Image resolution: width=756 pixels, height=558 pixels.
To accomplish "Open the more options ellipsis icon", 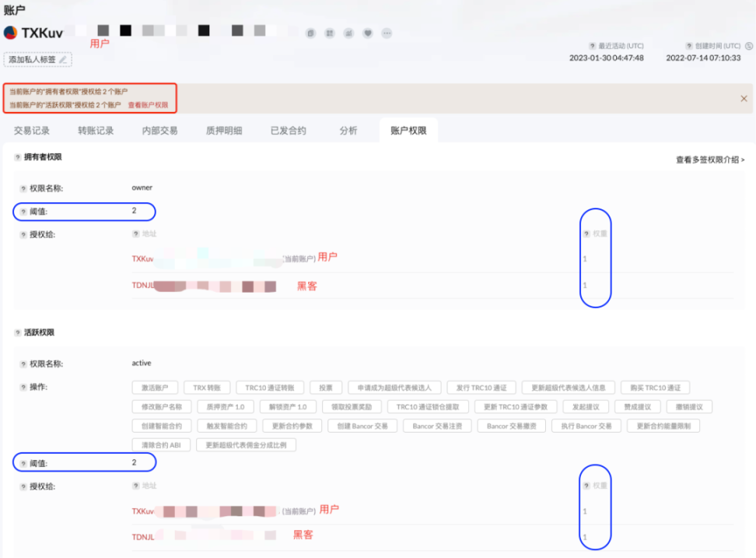I will (387, 33).
